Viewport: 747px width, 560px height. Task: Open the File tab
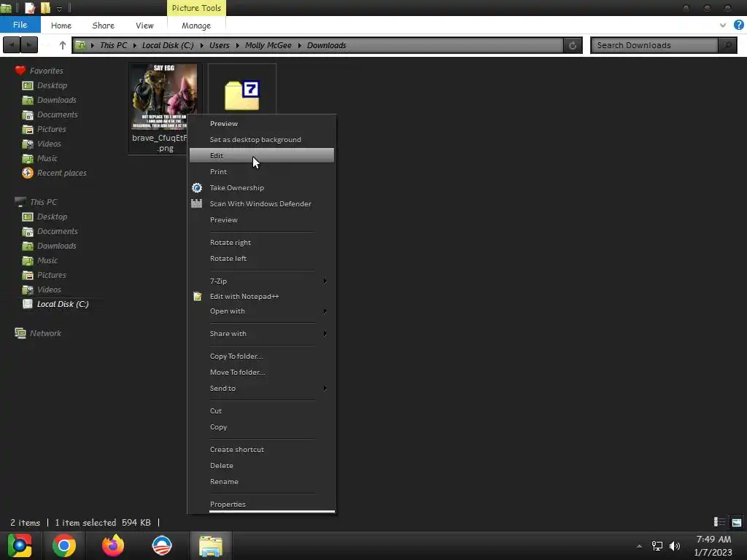tap(20, 25)
